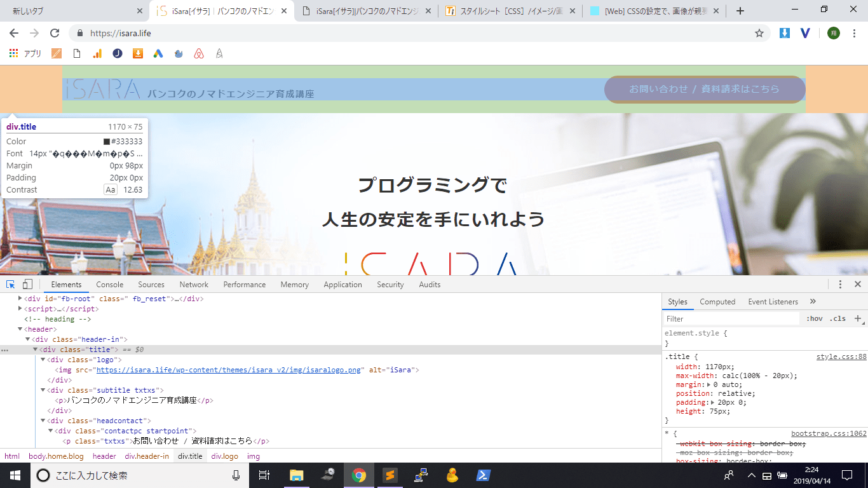Image resolution: width=868 pixels, height=488 pixels.
Task: Close the DevTools panel
Action: pyautogui.click(x=857, y=285)
